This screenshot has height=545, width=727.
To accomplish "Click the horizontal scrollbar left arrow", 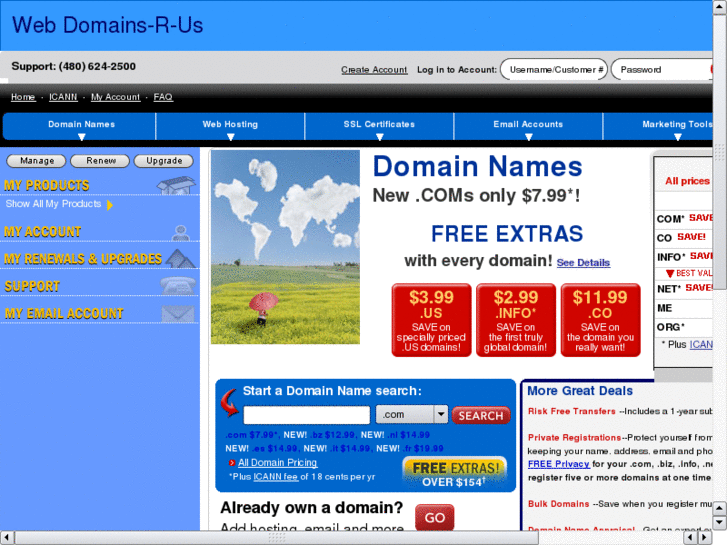I will pyautogui.click(x=7, y=538).
